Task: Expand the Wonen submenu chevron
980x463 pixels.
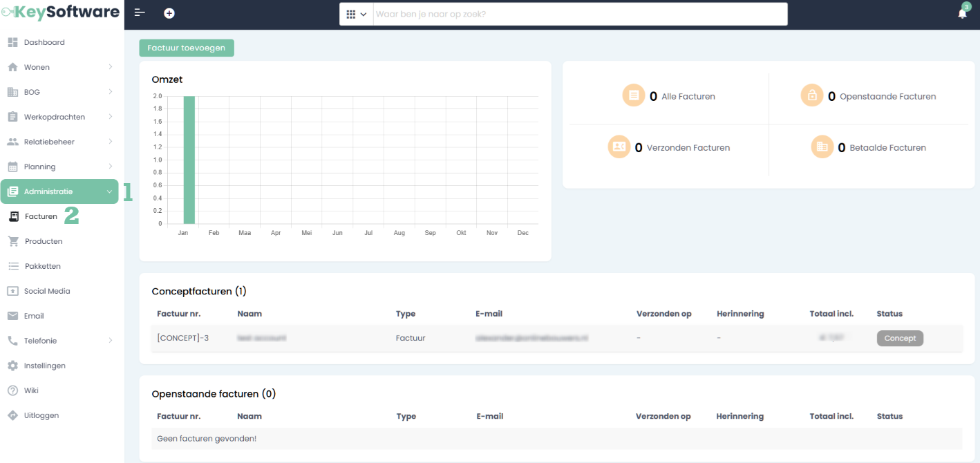Action: click(x=111, y=67)
